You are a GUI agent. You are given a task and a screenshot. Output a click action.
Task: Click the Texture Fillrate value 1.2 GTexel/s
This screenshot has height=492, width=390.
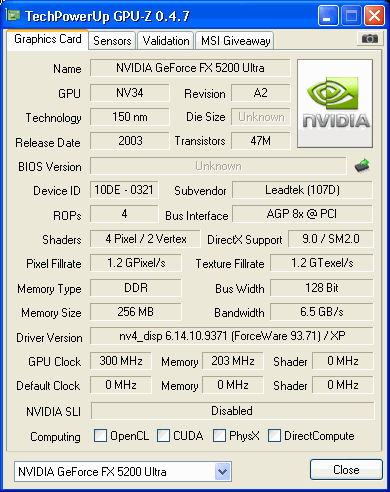[322, 263]
